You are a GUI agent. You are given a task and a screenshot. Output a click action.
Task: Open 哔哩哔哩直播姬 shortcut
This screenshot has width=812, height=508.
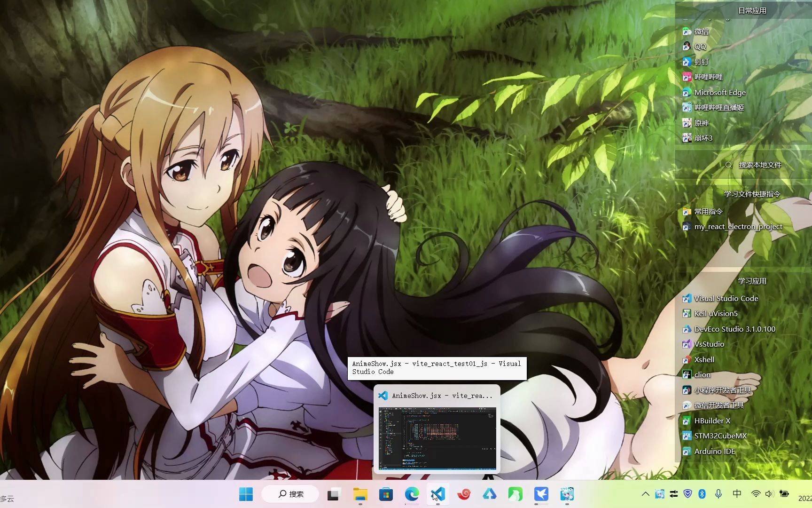(x=713, y=107)
